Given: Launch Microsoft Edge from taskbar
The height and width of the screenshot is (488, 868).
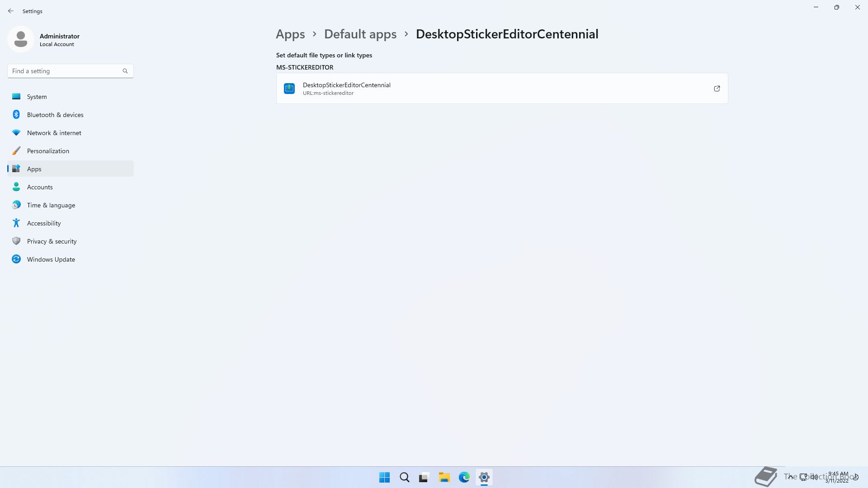Looking at the screenshot, I should (464, 477).
